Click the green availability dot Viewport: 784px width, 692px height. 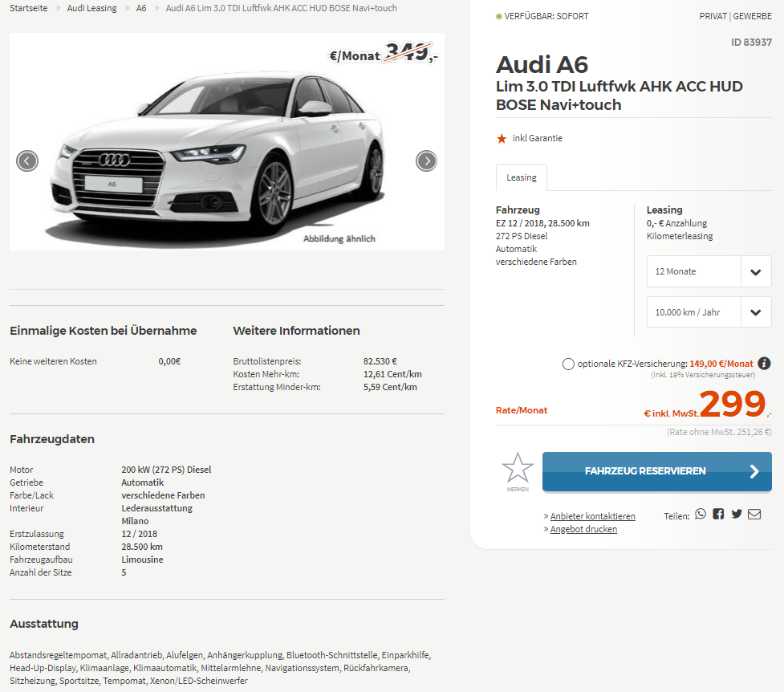(498, 17)
